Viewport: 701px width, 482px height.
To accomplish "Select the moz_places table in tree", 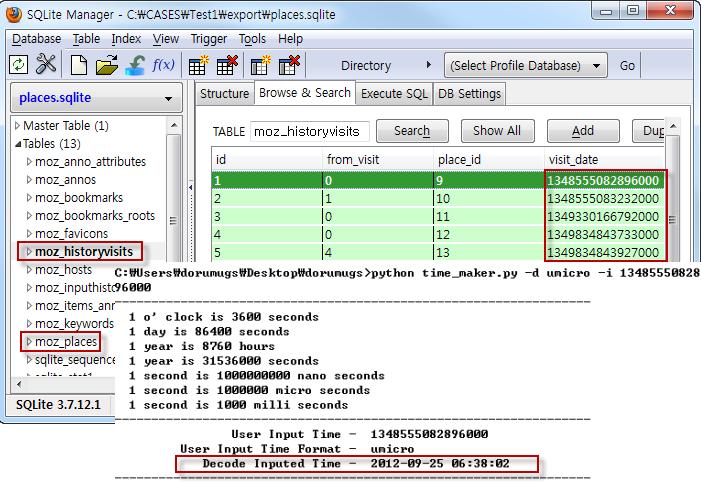I will click(66, 342).
